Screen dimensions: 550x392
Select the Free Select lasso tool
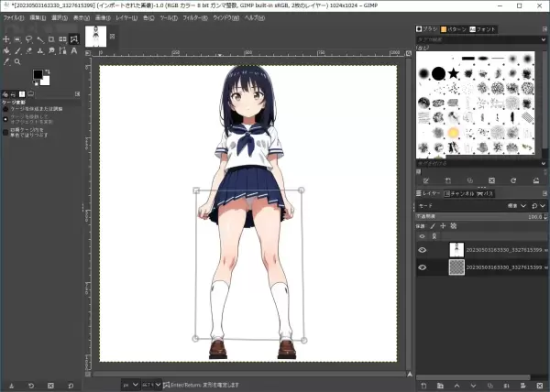(28, 39)
